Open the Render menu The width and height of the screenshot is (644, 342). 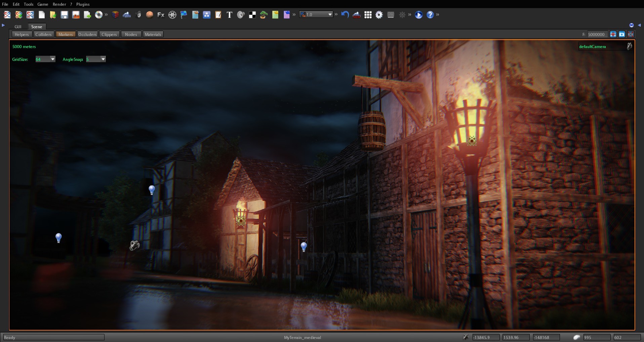pyautogui.click(x=59, y=4)
